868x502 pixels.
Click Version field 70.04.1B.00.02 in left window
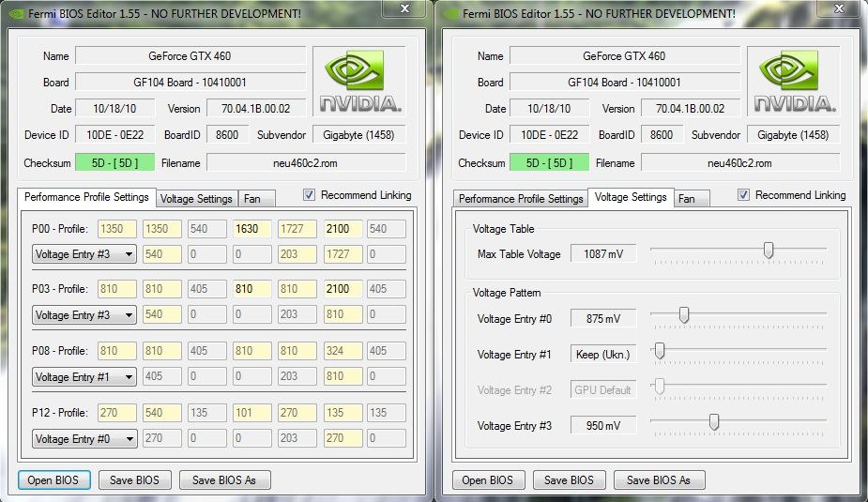pos(256,109)
